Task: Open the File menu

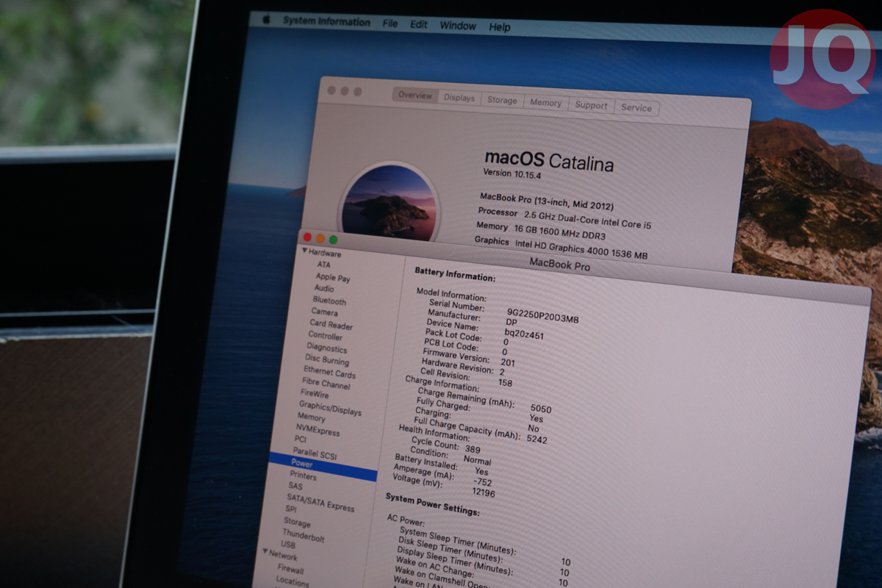Action: (x=390, y=24)
